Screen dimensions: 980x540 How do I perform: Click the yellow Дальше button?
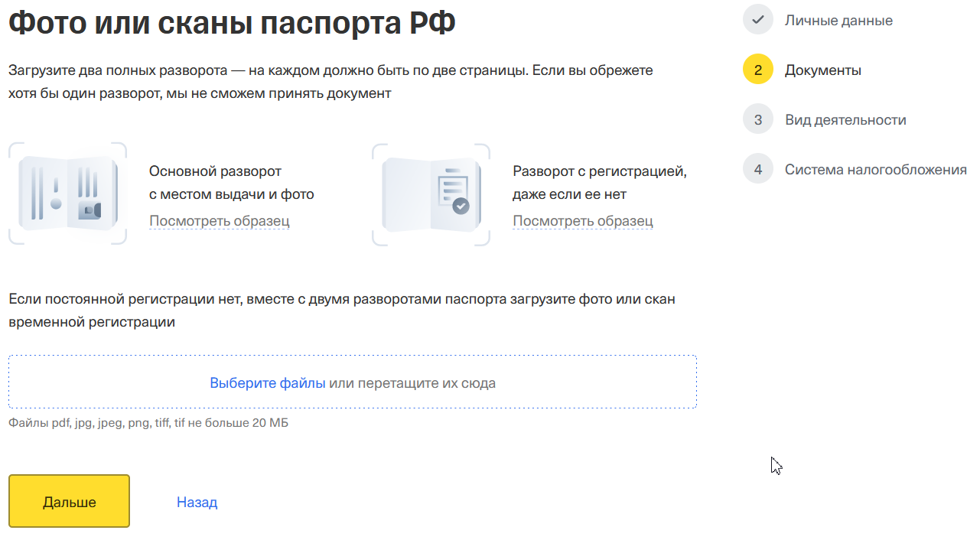[x=69, y=502]
